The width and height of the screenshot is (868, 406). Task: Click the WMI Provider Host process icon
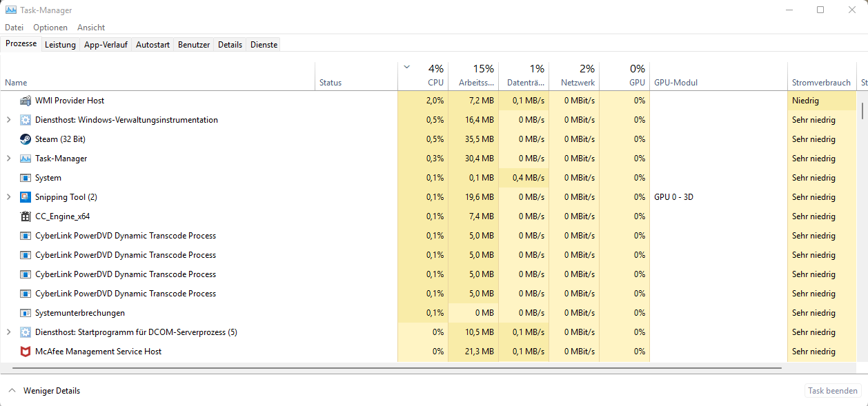[x=26, y=101]
